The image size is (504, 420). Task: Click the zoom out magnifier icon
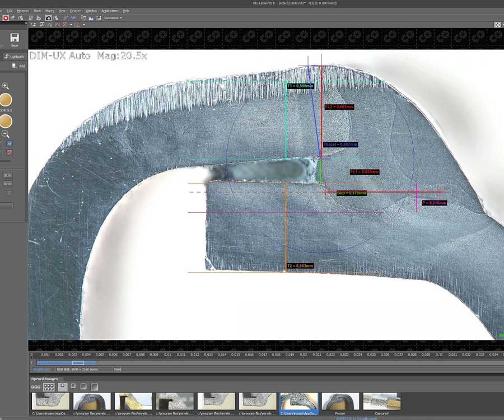point(5,134)
